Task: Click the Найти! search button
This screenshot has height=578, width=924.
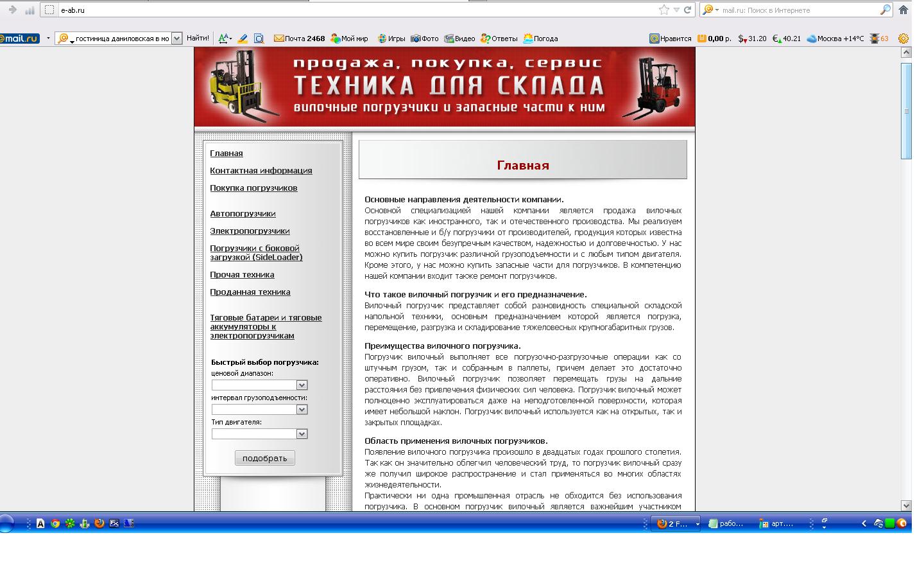Action: point(198,39)
